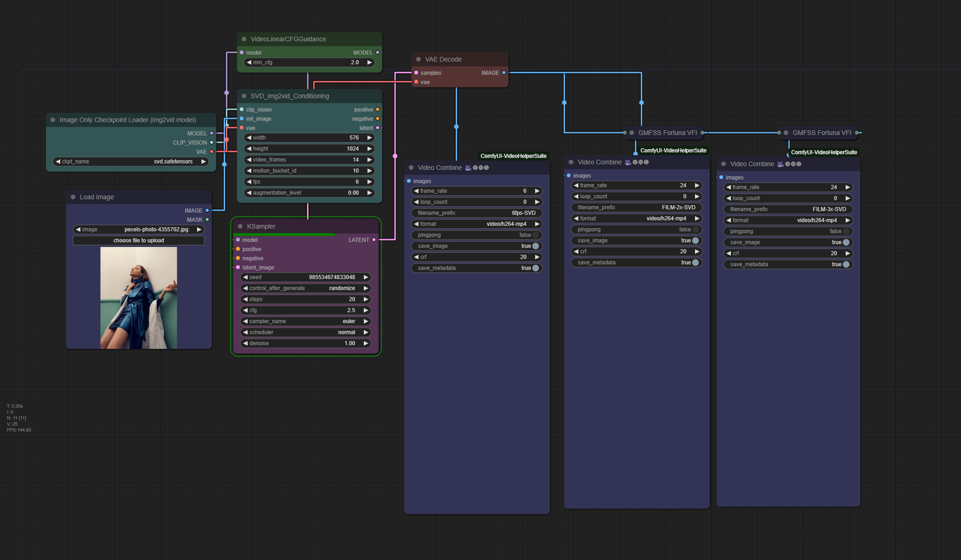The image size is (961, 560).
Task: Click the loaded photo thumbnail in Load Image
Action: coord(139,298)
